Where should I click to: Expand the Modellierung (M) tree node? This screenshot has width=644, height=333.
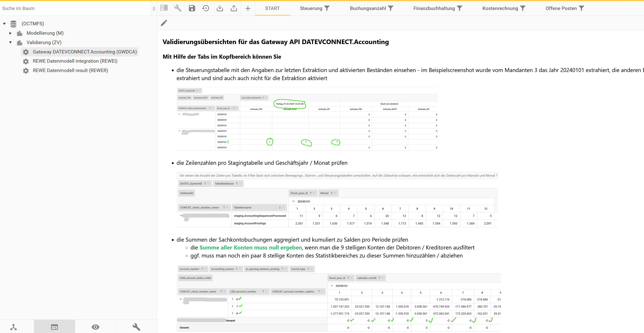pyautogui.click(x=10, y=33)
